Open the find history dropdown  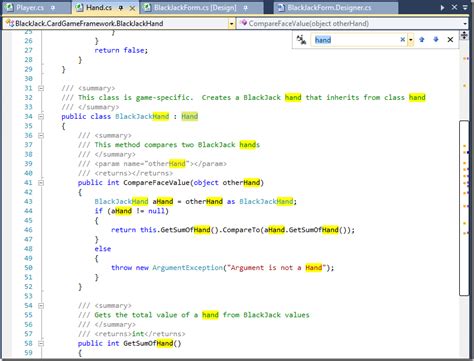411,40
